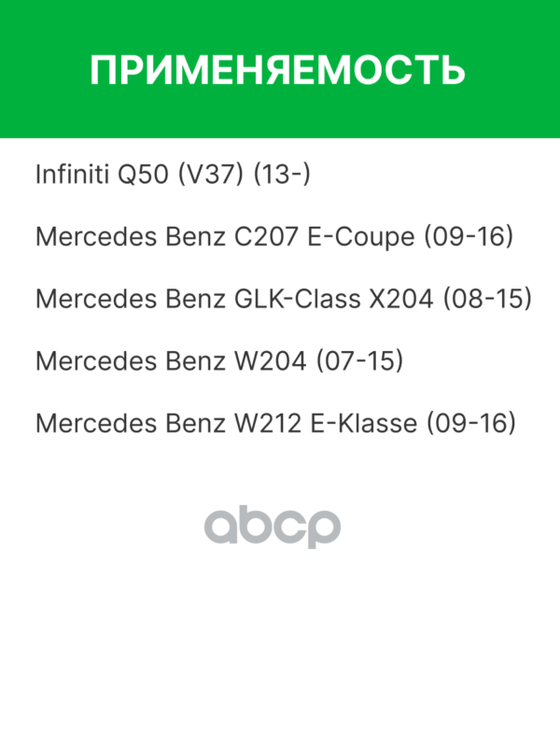
Task: Click the ПРИМЕНЯЕМОСТЬ header title
Action: [278, 71]
